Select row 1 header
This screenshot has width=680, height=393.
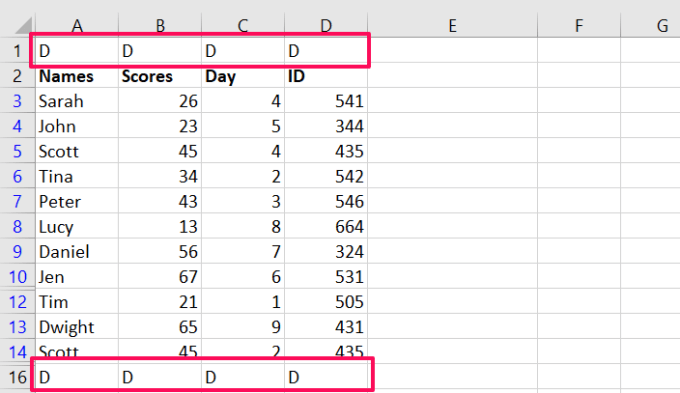click(x=17, y=50)
